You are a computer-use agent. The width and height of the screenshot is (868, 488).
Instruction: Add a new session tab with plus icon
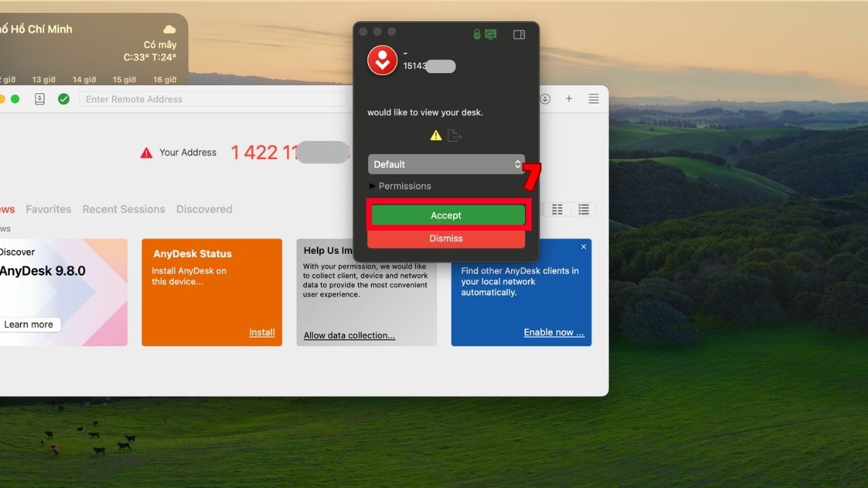(569, 99)
